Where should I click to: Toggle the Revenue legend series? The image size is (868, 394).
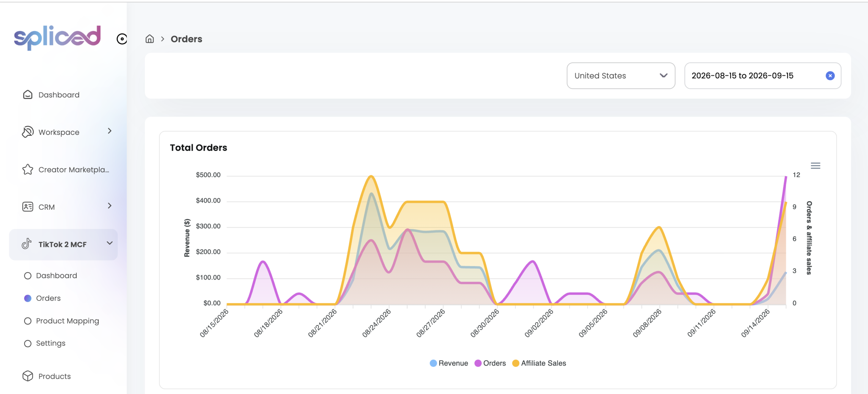(x=449, y=363)
